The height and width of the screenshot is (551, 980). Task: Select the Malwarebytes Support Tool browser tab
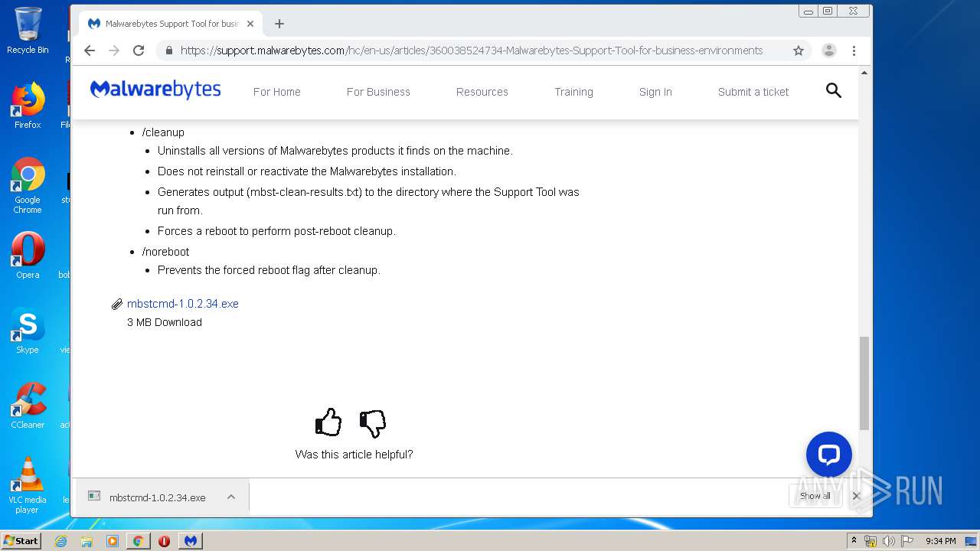[171, 24]
